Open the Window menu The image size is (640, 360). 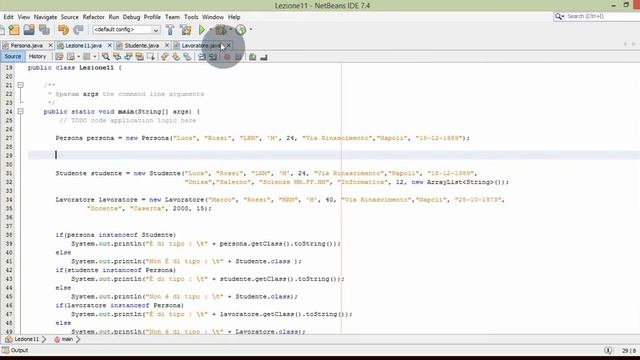point(213,17)
